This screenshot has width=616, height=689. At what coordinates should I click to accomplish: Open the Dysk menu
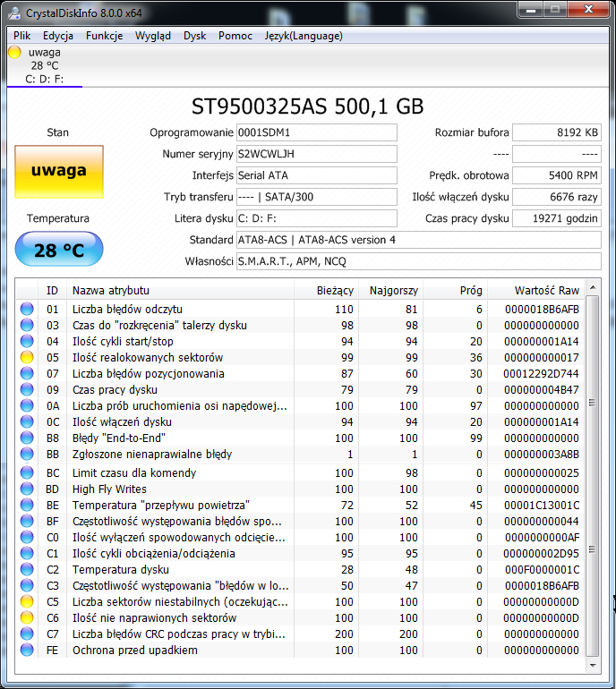point(195,36)
